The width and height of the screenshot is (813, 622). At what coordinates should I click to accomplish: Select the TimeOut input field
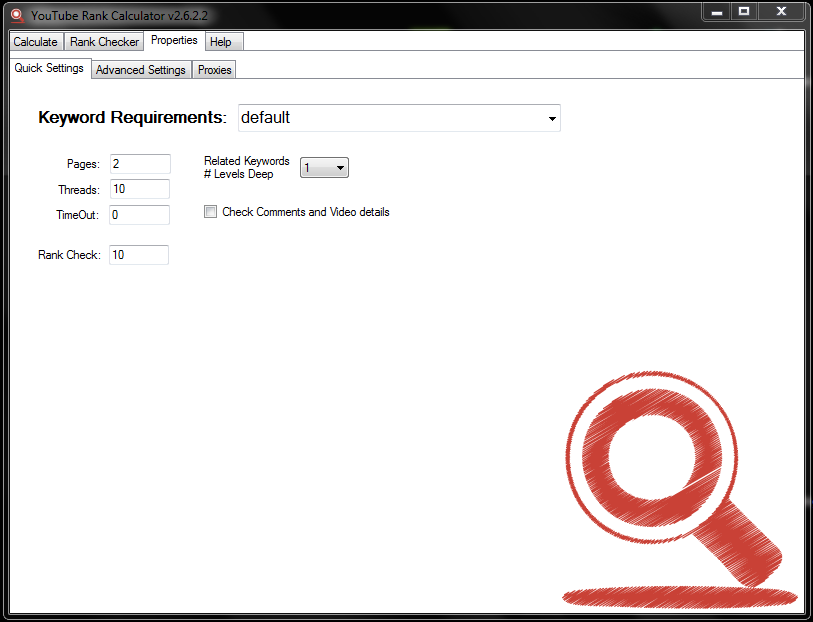[x=139, y=215]
